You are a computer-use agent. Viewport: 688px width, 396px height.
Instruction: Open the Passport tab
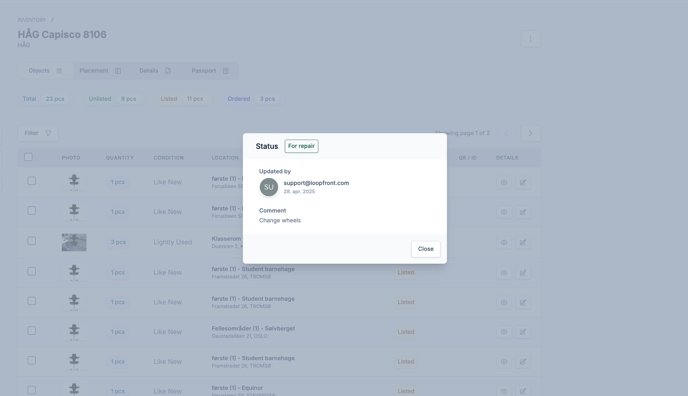[x=210, y=71]
